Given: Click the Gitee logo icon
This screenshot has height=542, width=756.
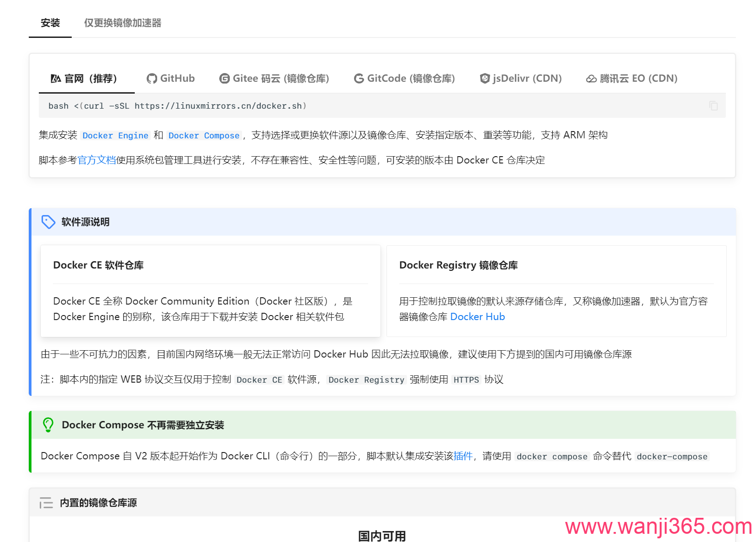Looking at the screenshot, I should [224, 79].
